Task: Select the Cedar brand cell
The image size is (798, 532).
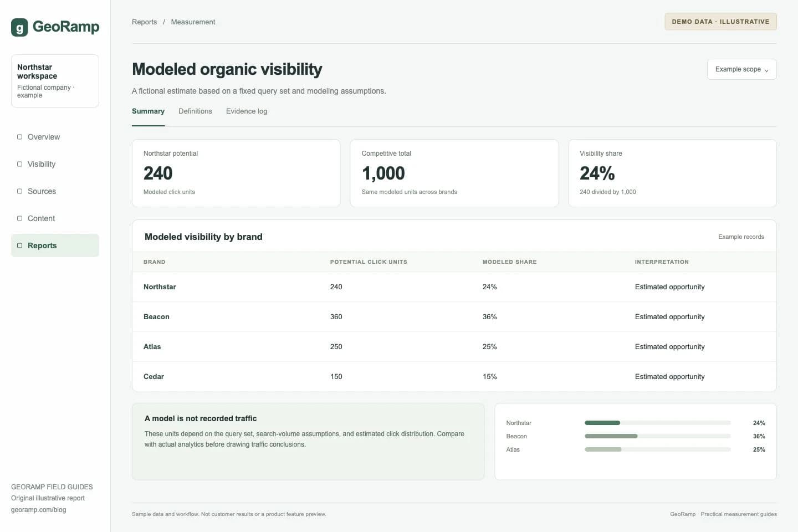Action: click(x=154, y=377)
